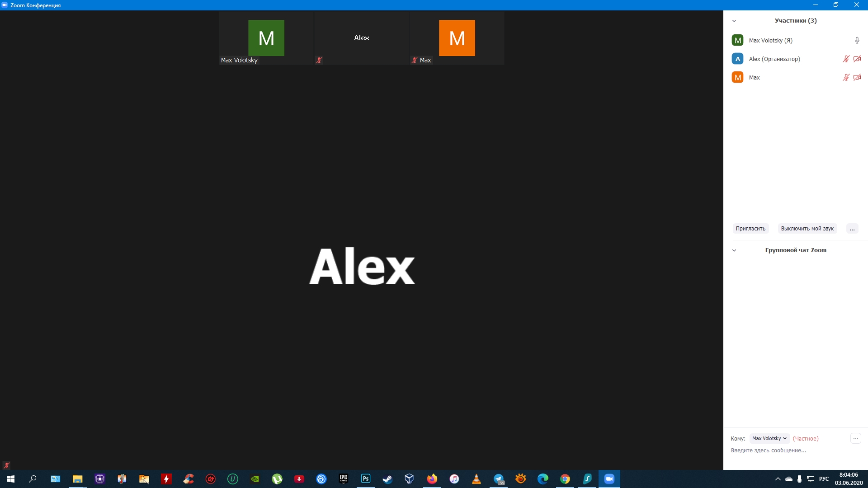This screenshot has width=868, height=488.
Task: Open the Windows Start menu
Action: coord(11,479)
